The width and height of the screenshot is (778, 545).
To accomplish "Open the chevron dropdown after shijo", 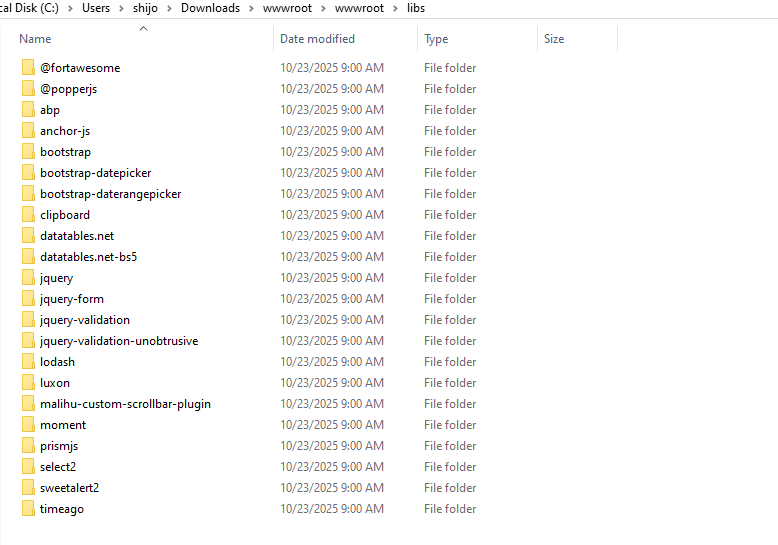I will (x=172, y=8).
